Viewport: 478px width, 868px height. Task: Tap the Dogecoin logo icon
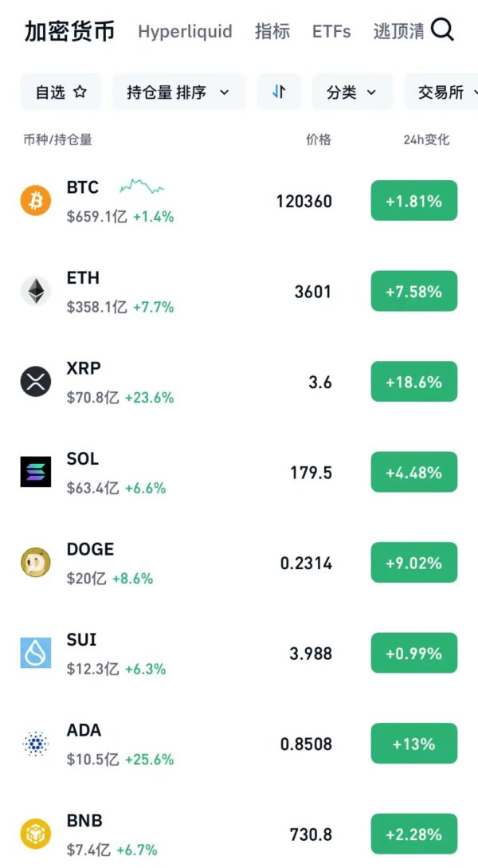(36, 563)
